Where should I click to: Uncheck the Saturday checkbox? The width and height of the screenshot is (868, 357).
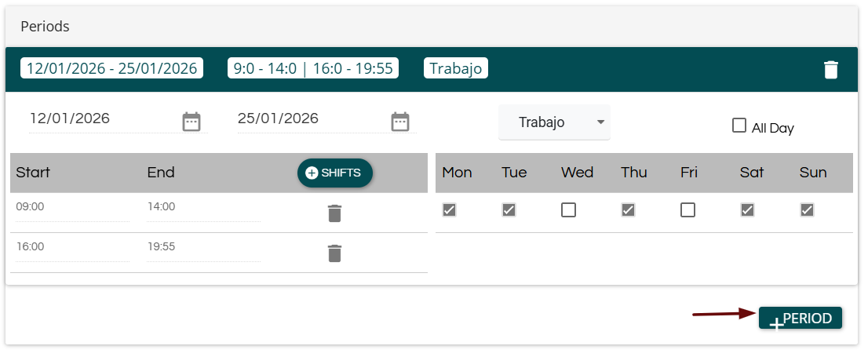coord(747,209)
